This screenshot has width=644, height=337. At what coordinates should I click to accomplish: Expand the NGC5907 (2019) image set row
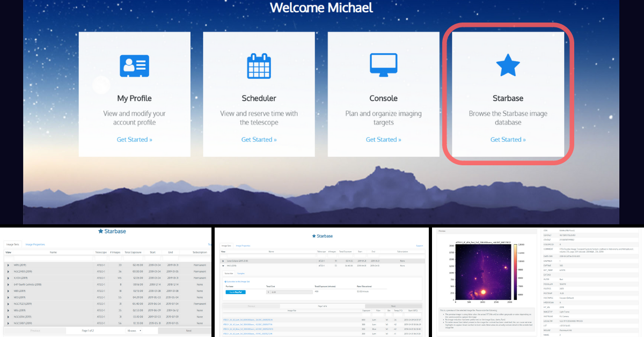(x=8, y=323)
